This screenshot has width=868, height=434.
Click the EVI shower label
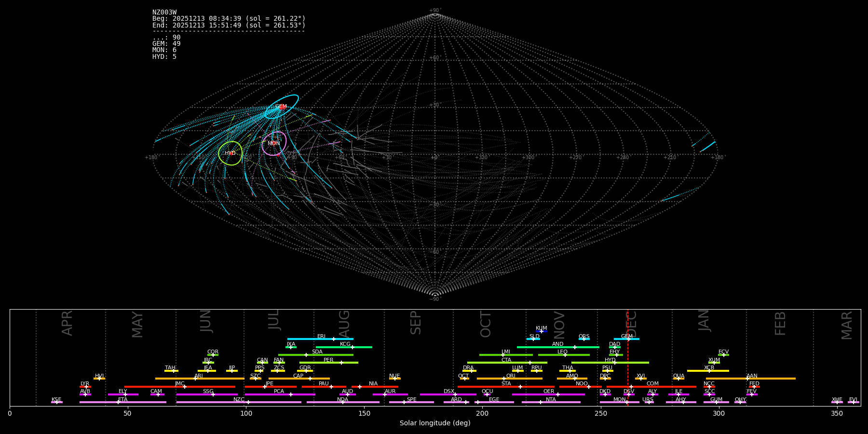click(853, 400)
